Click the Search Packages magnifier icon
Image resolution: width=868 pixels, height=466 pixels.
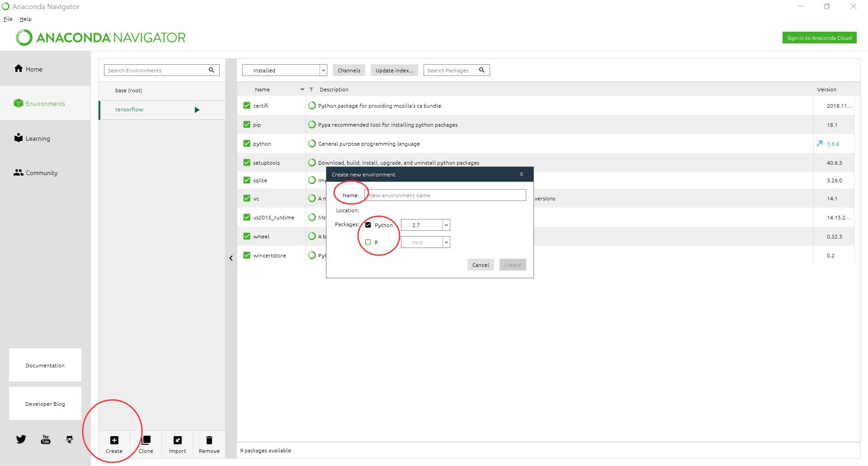pos(482,70)
